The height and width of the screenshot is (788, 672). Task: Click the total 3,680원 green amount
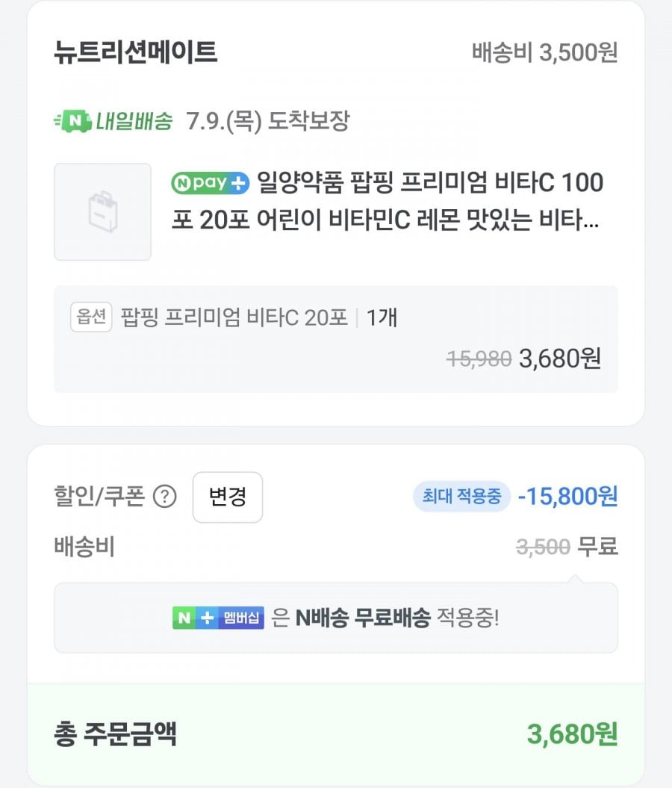(x=572, y=734)
